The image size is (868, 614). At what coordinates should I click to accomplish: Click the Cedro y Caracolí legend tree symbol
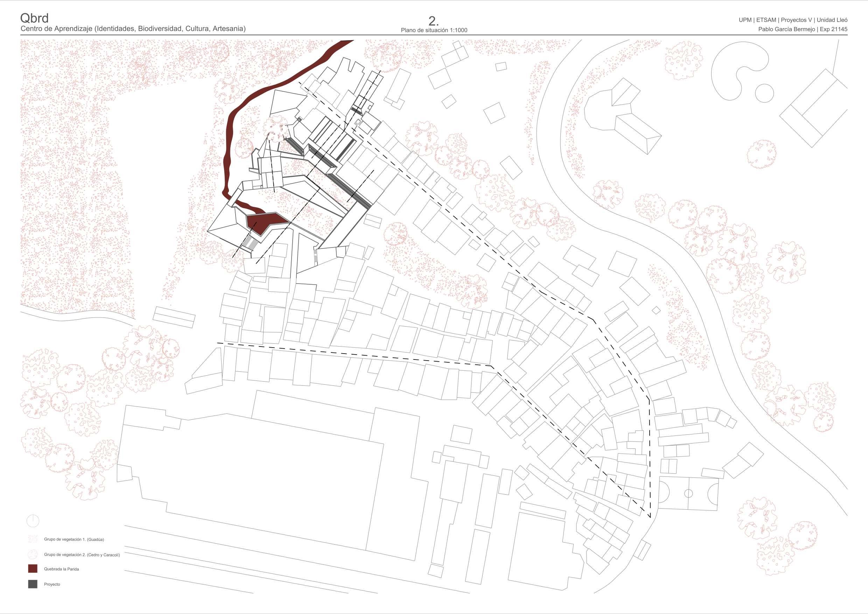(x=33, y=554)
